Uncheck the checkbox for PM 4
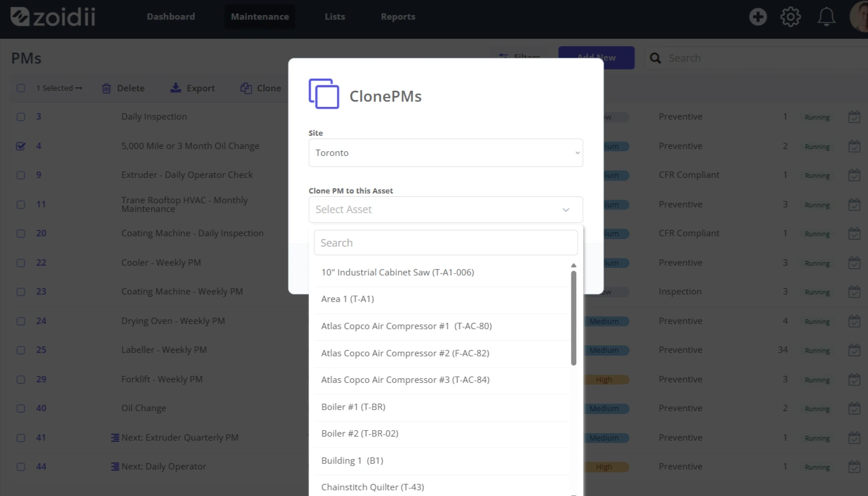 tap(21, 146)
